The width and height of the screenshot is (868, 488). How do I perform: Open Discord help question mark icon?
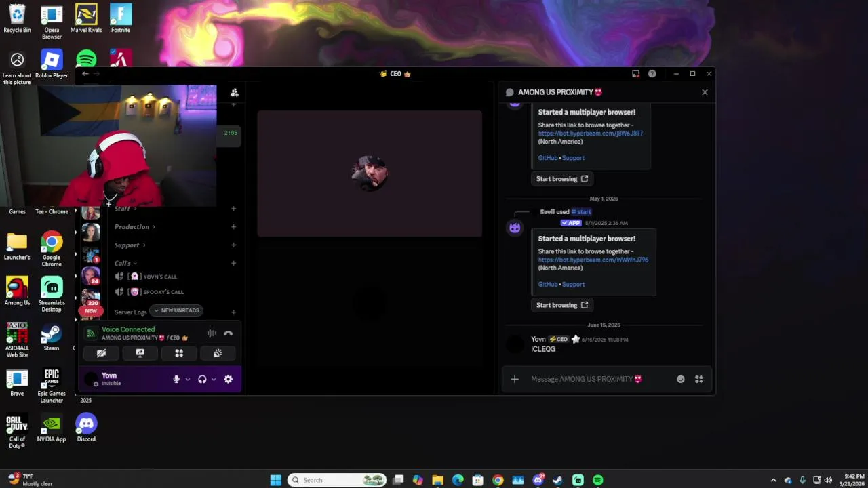[652, 74]
